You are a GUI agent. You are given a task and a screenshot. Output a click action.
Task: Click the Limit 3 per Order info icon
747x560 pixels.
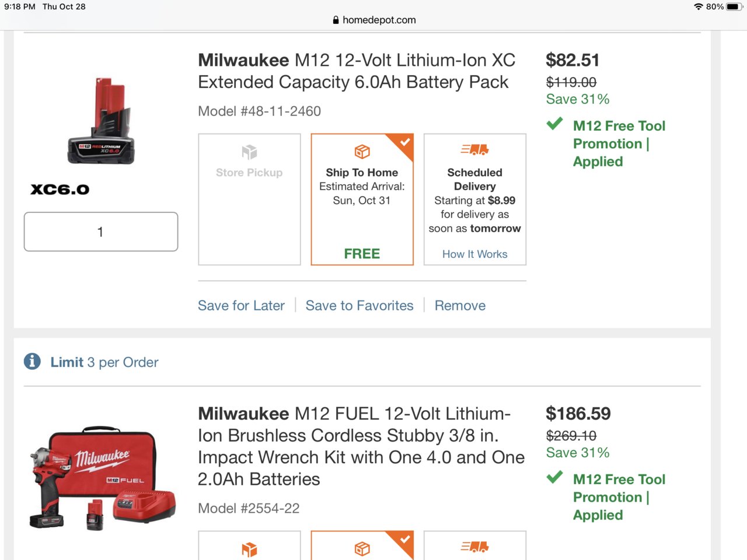pyautogui.click(x=32, y=362)
